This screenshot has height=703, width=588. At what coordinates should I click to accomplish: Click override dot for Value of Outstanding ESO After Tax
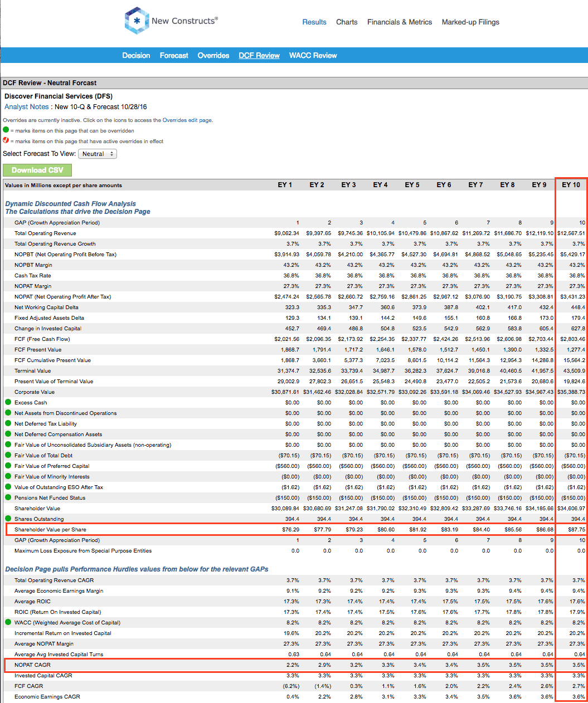point(8,487)
